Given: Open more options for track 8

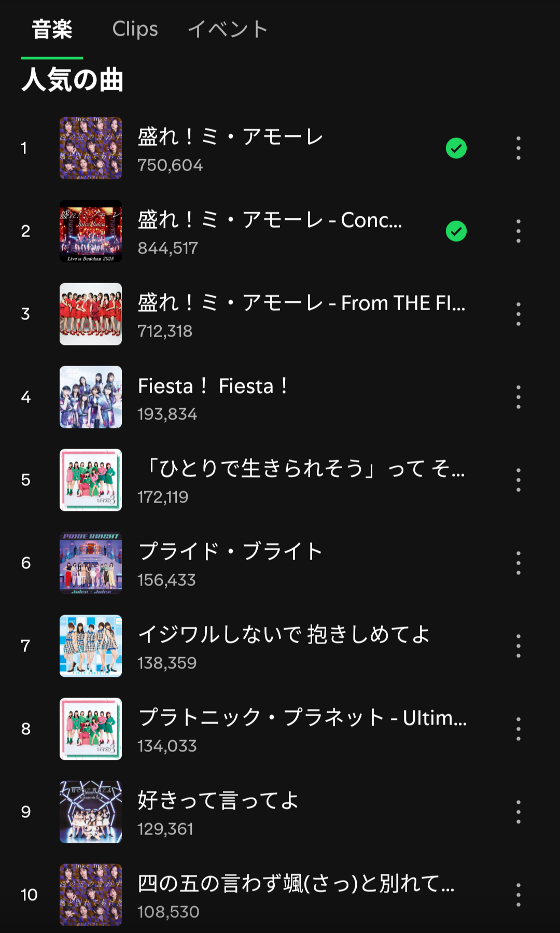Looking at the screenshot, I should coord(518,729).
